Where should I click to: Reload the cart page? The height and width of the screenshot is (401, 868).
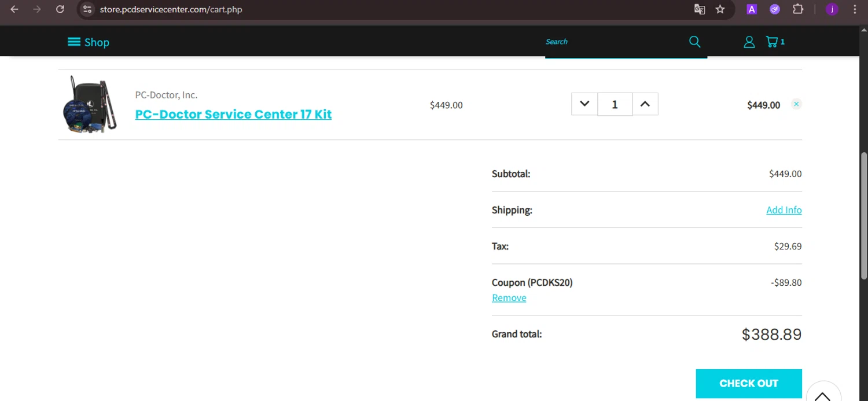click(x=60, y=9)
